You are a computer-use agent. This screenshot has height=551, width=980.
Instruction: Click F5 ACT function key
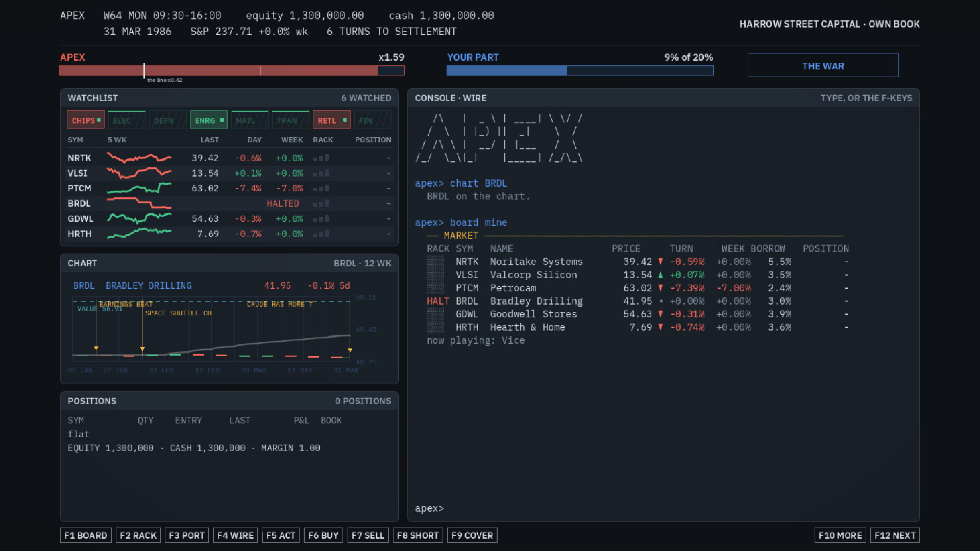pyautogui.click(x=281, y=535)
